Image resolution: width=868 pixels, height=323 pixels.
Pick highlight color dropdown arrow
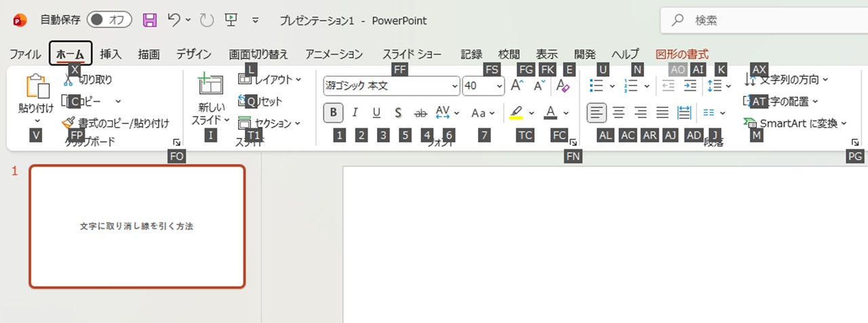click(x=532, y=113)
